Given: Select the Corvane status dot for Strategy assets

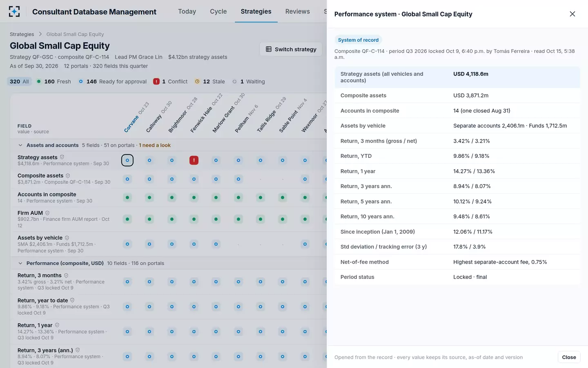Looking at the screenshot, I should (x=127, y=160).
